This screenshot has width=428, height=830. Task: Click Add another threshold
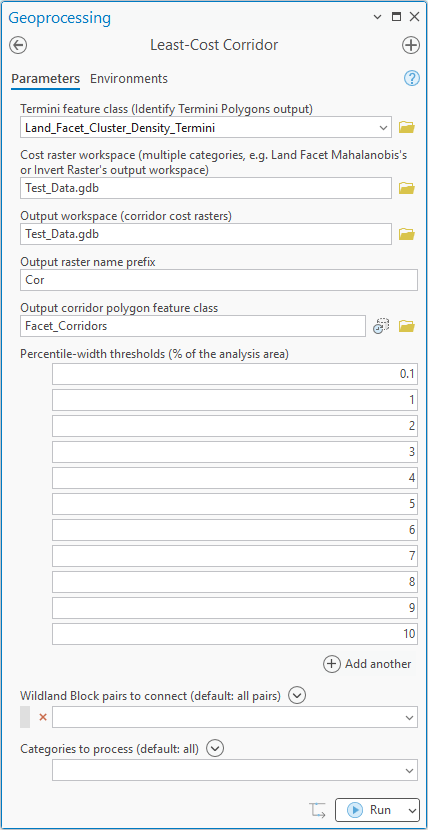click(368, 664)
